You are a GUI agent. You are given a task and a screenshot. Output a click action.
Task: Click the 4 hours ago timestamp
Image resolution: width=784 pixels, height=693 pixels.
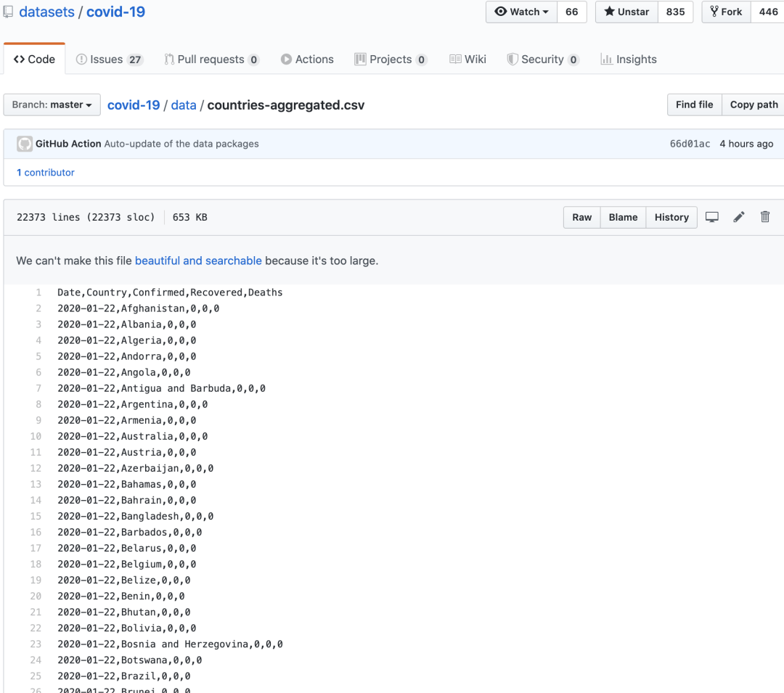[746, 144]
